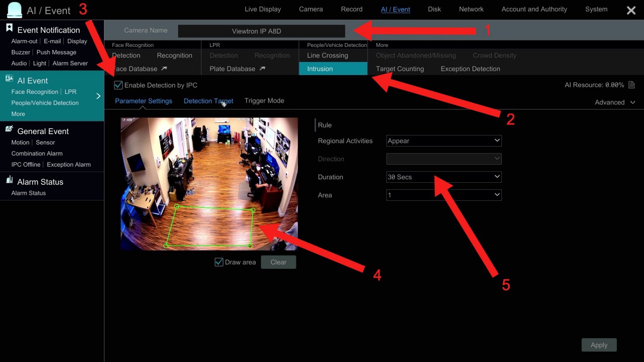The image size is (644, 362).
Task: Click the AI Event sidebar icon
Action: click(9, 79)
